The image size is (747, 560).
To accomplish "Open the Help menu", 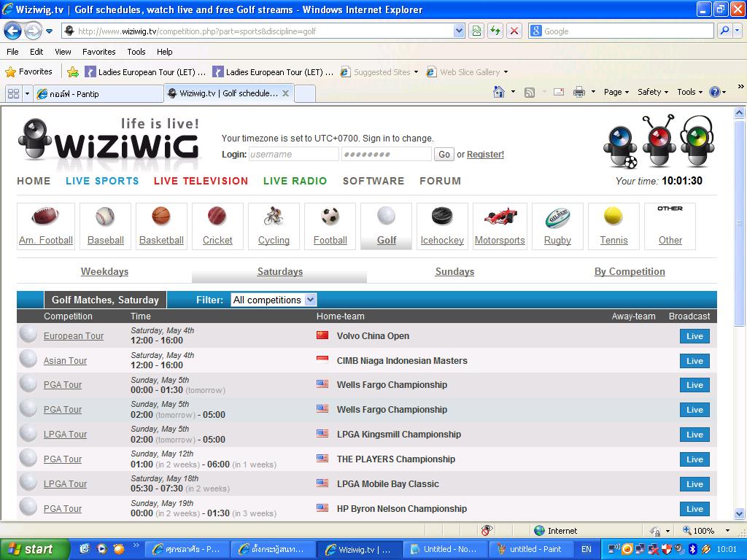I will (164, 52).
